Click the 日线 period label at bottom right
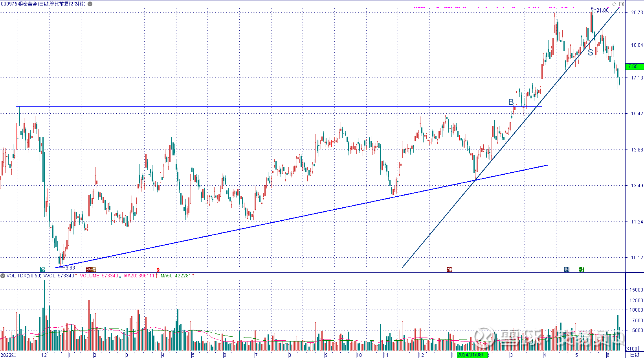This screenshot has width=644, height=358. tap(635, 355)
